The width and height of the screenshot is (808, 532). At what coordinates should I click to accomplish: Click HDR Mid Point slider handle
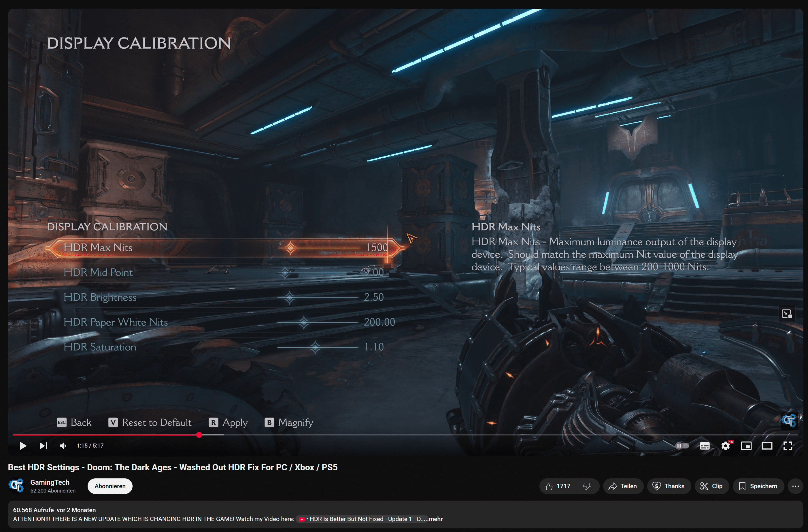[x=285, y=272]
